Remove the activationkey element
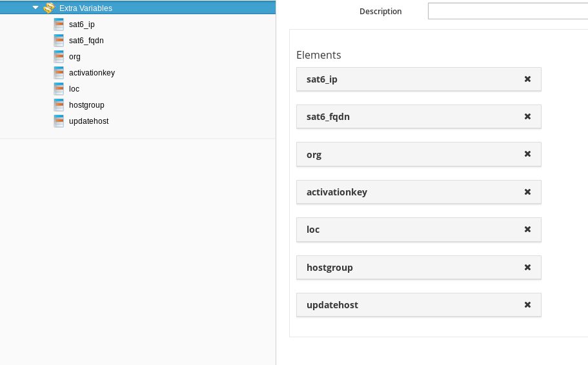 coord(527,192)
